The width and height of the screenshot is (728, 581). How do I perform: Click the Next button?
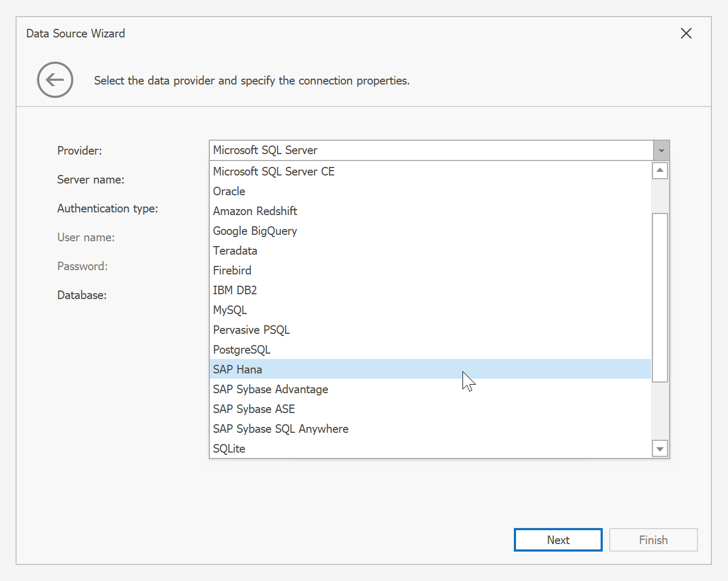coord(558,540)
